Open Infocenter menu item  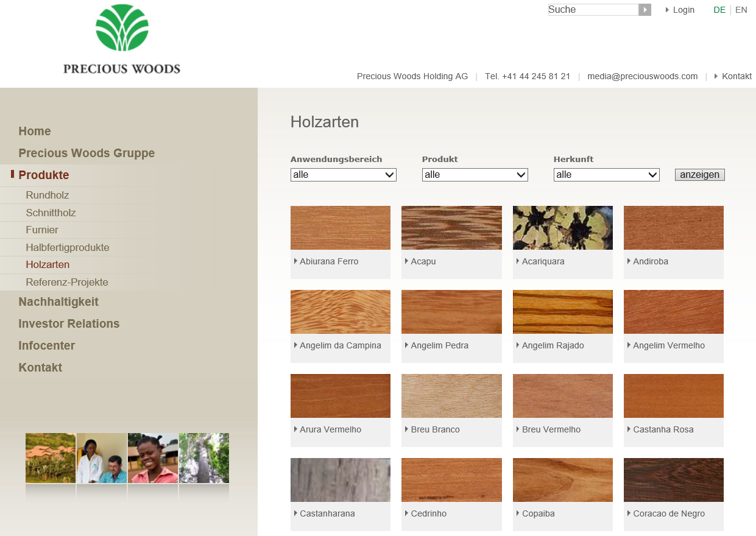[47, 345]
